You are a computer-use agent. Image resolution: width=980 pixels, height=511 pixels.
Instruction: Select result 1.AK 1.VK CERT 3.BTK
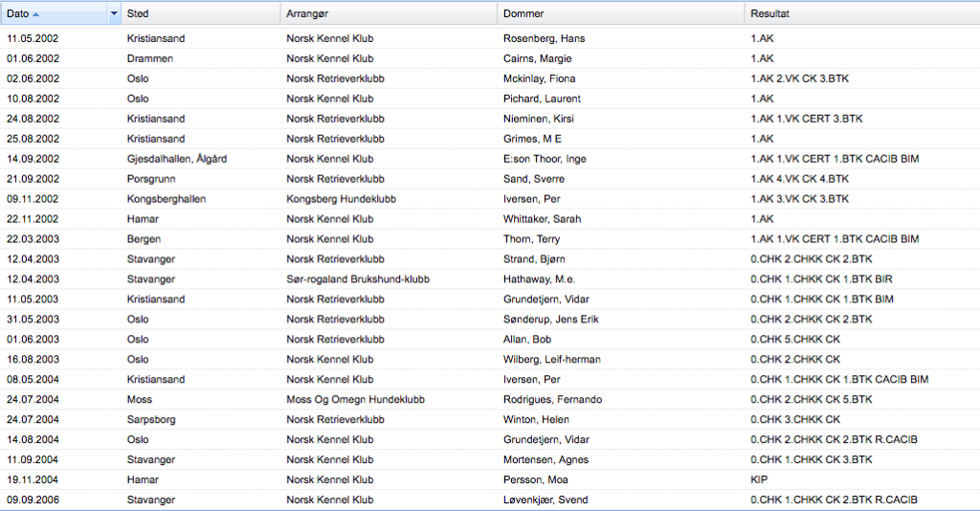[806, 118]
